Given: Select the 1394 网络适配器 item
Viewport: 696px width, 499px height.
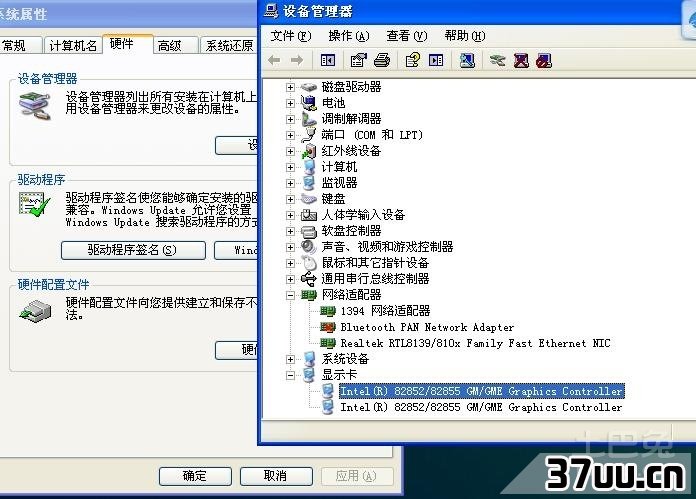Looking at the screenshot, I should 385,311.
